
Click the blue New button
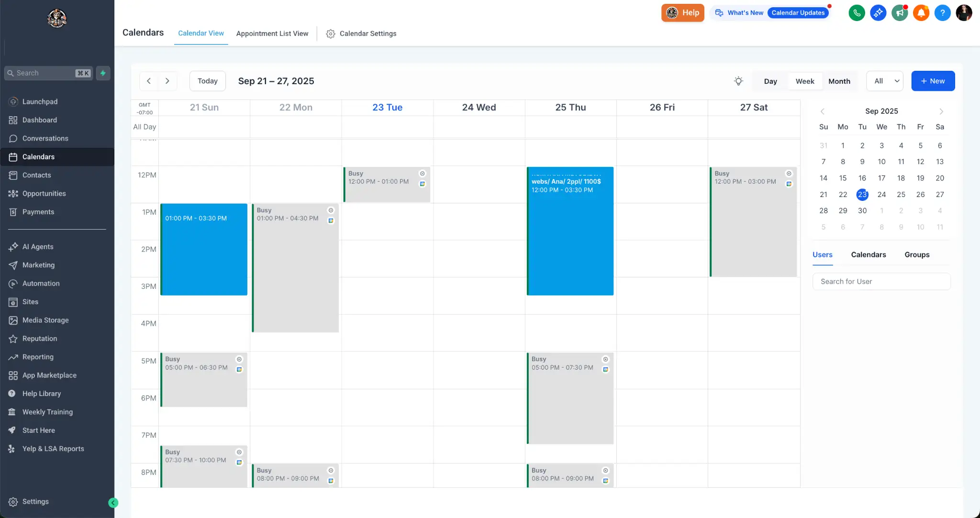click(933, 81)
